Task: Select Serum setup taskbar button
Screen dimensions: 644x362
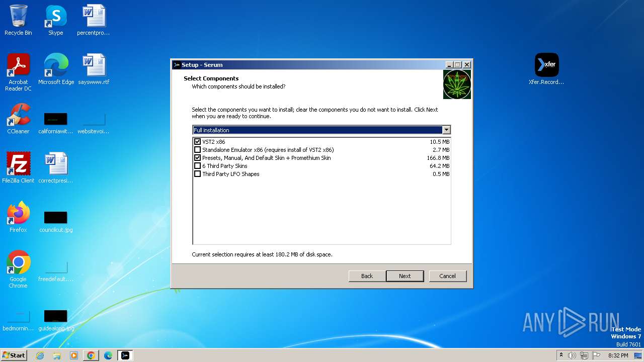Action: (125, 355)
